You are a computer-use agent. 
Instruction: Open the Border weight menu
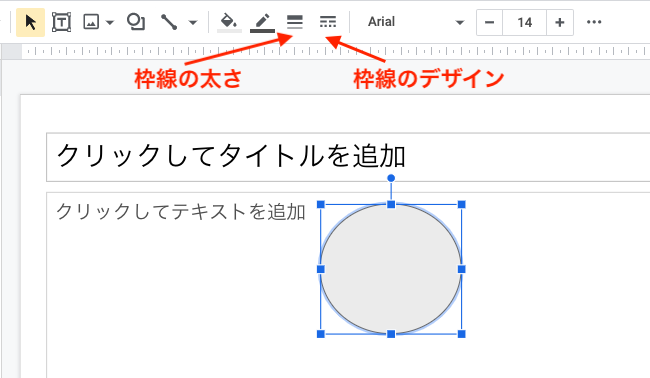tap(295, 22)
